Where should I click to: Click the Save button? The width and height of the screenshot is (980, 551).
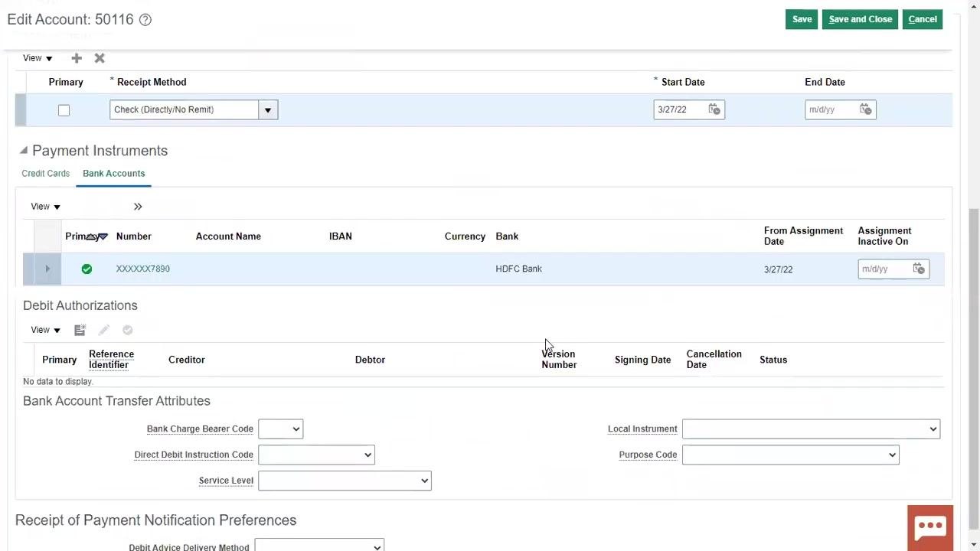pyautogui.click(x=802, y=19)
